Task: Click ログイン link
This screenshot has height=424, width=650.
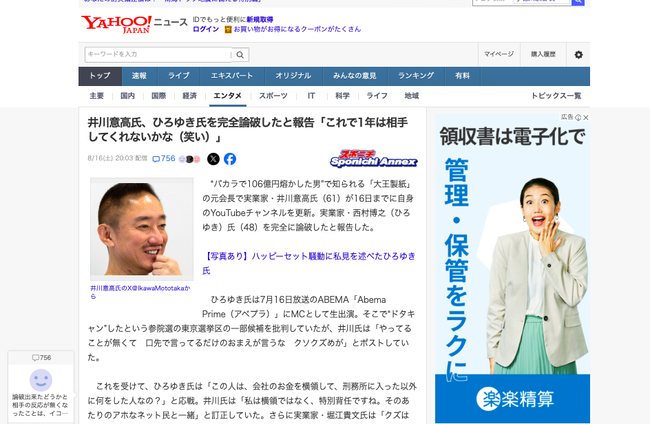Action: point(206,29)
